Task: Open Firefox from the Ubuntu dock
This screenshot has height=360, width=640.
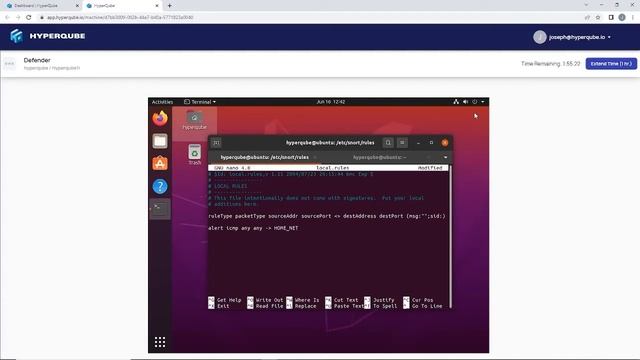Action: (x=160, y=118)
